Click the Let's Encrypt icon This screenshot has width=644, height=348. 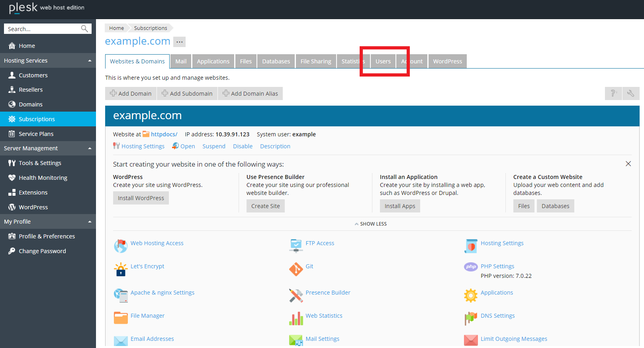[120, 269]
